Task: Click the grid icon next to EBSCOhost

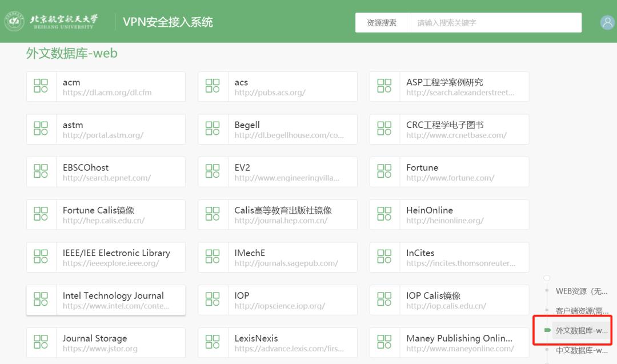Action: (41, 171)
